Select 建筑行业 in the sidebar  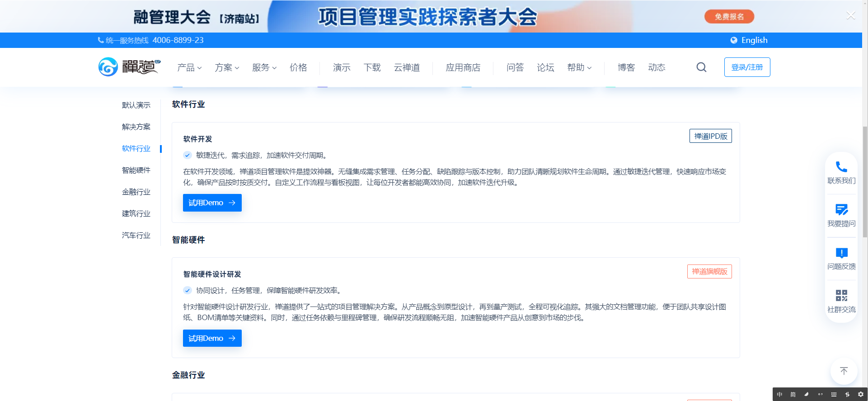(x=136, y=213)
